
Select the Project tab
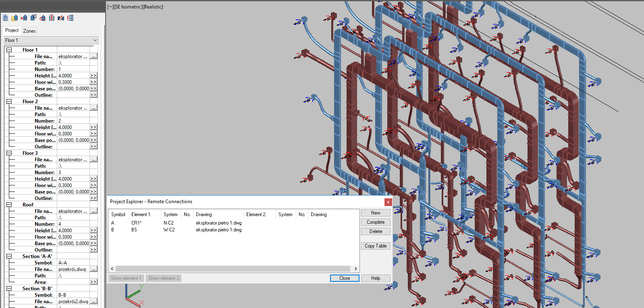coord(12,30)
